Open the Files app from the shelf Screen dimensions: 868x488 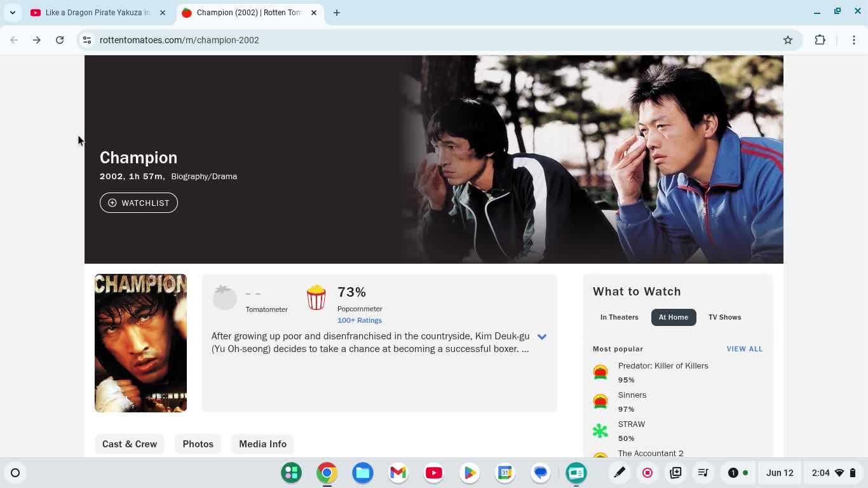tap(363, 473)
